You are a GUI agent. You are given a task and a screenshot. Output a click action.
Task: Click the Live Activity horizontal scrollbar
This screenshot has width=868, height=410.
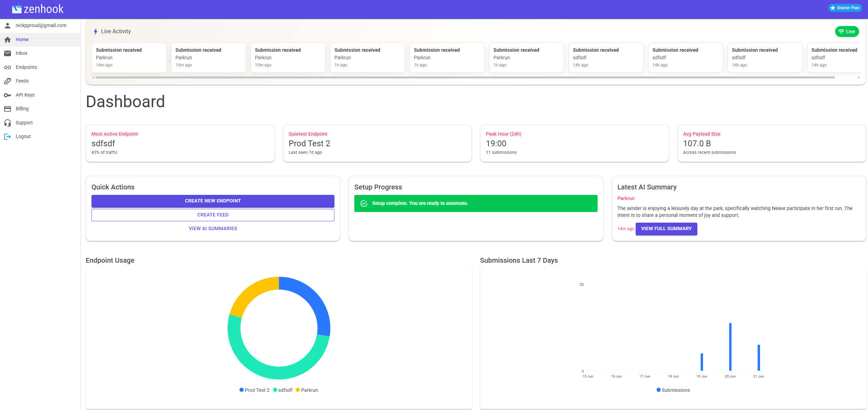pyautogui.click(x=465, y=77)
